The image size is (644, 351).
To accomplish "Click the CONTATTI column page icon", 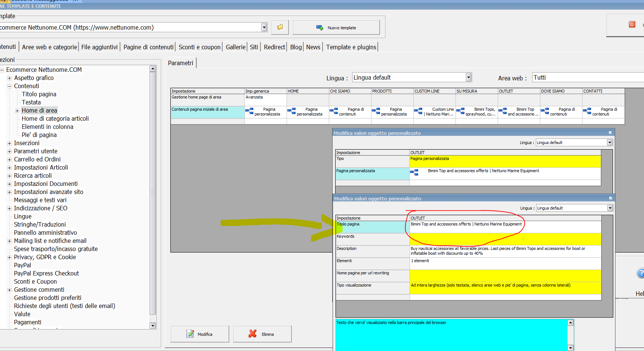I will point(587,111).
